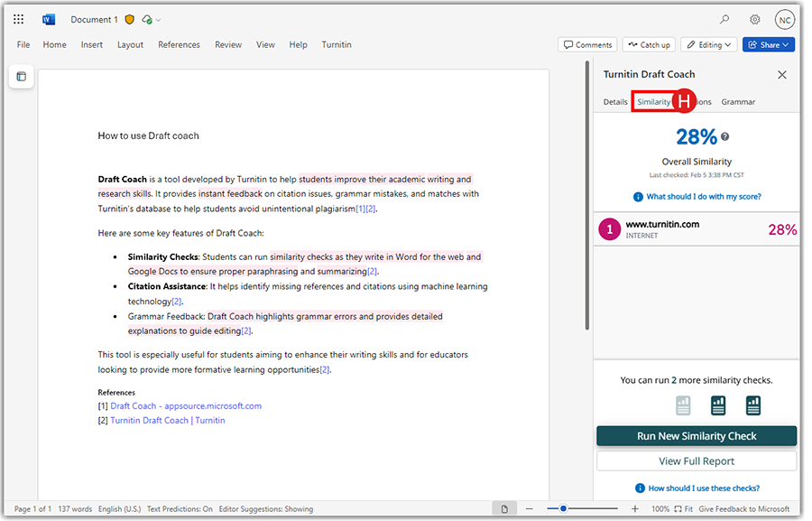Screen dimensions: 812x521
Task: Open the navigation pane icon
Action: [x=22, y=77]
